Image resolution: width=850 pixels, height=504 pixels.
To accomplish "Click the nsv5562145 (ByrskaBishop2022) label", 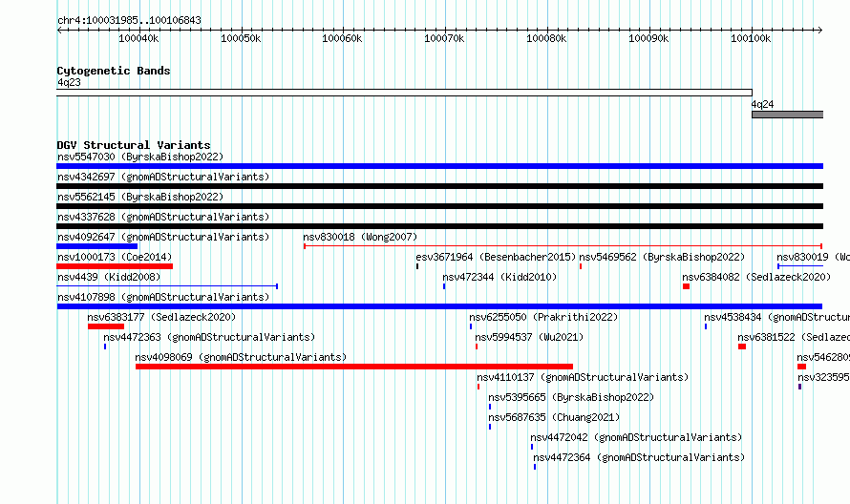I will (x=140, y=197).
